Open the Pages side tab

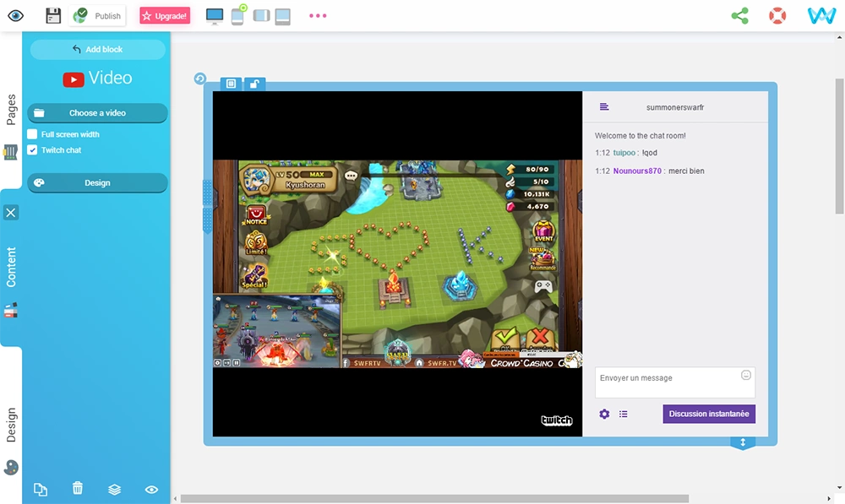(11, 109)
